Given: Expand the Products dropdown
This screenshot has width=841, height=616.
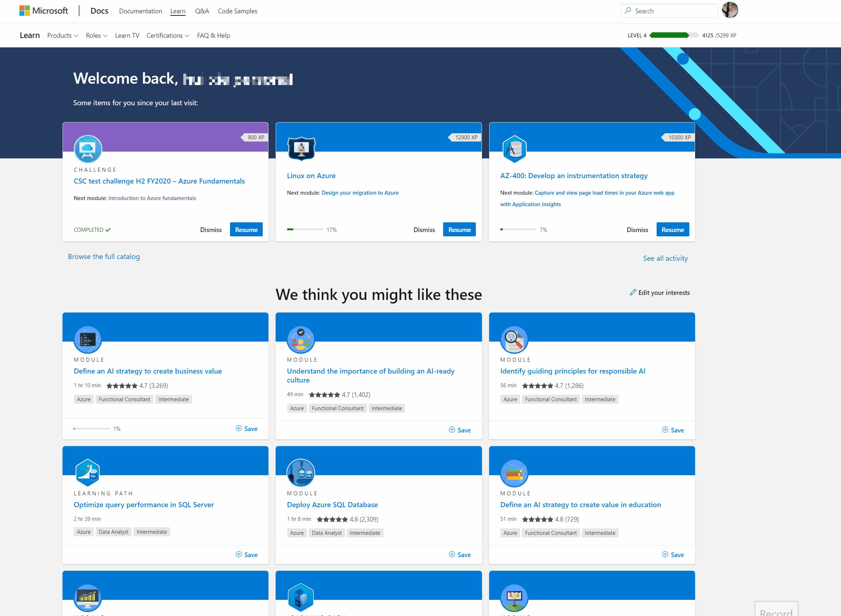Looking at the screenshot, I should pyautogui.click(x=63, y=36).
